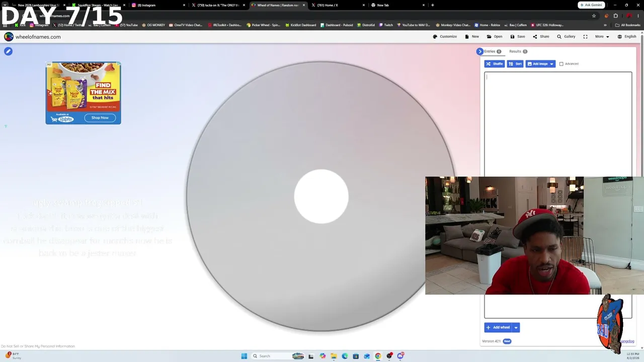Screen dimensions: 644x362
Task: Change language from English
Action: coord(627,37)
